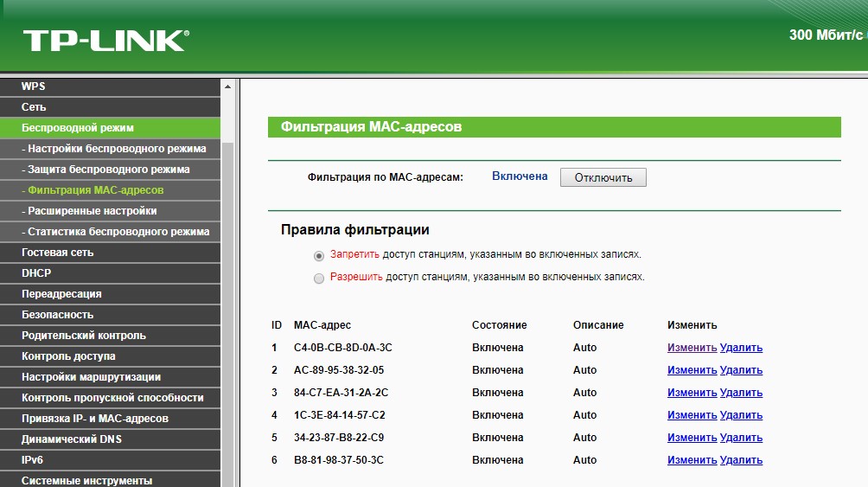
Task: Open the Системные инструменты menu section
Action: pyautogui.click(x=110, y=480)
